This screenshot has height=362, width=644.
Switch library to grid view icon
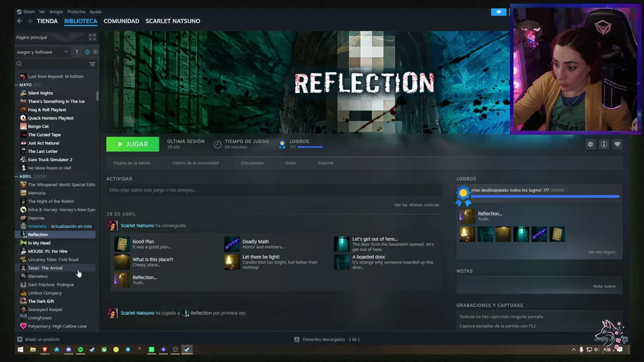92,37
